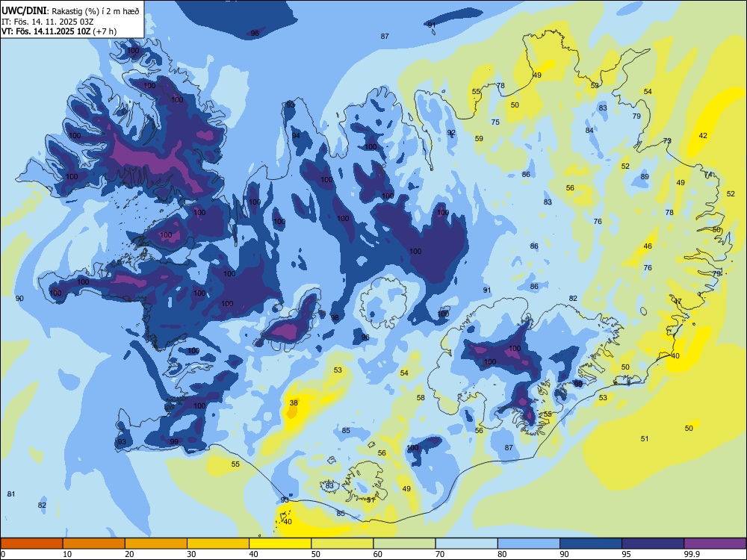
Task: Click the '0' legend label
Action: tap(3, 554)
